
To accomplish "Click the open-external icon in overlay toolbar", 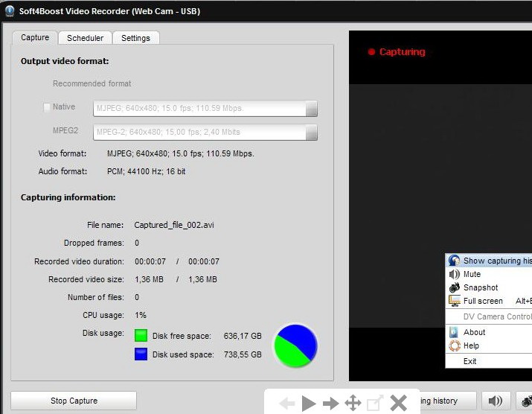I will tap(375, 403).
